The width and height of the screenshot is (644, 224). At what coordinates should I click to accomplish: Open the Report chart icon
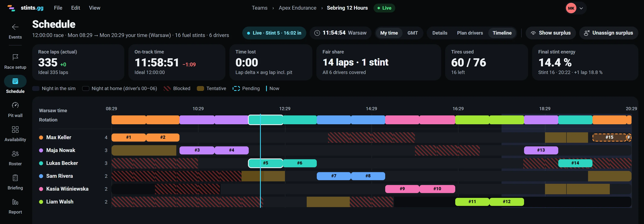click(x=15, y=202)
